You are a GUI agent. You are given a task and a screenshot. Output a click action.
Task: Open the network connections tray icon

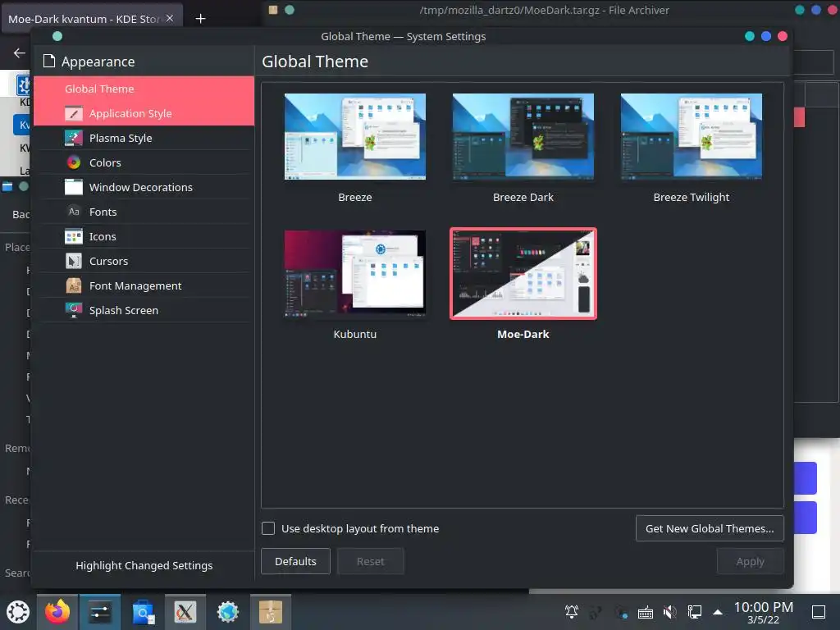click(694, 612)
